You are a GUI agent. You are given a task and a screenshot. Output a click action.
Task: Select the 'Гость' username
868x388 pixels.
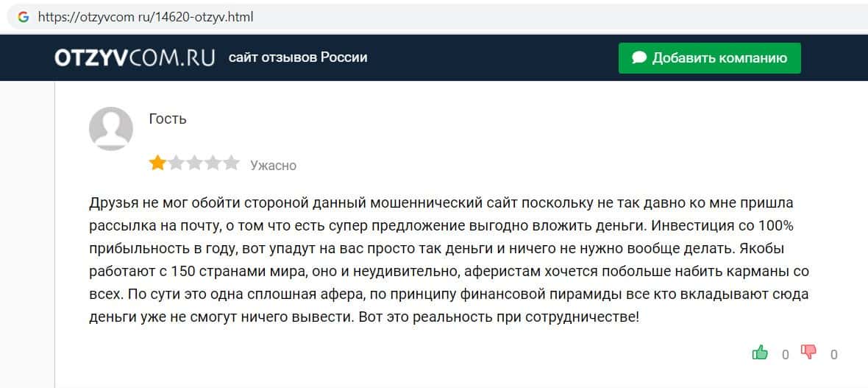[168, 119]
